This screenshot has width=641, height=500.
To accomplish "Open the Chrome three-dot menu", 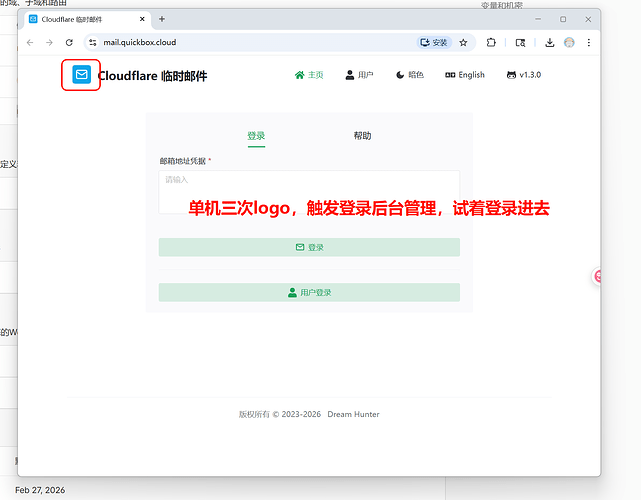I will pos(589,43).
